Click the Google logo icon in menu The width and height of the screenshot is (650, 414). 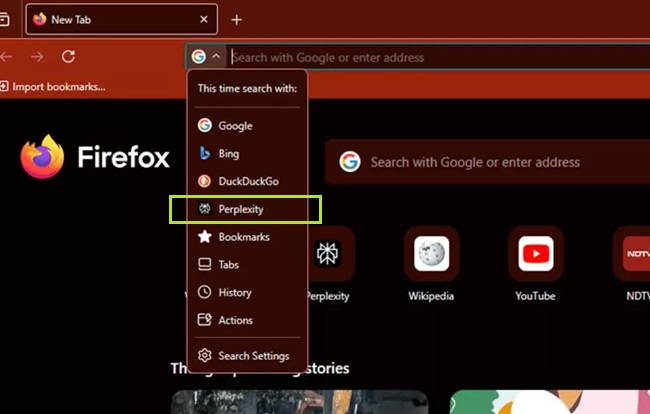[x=204, y=125]
